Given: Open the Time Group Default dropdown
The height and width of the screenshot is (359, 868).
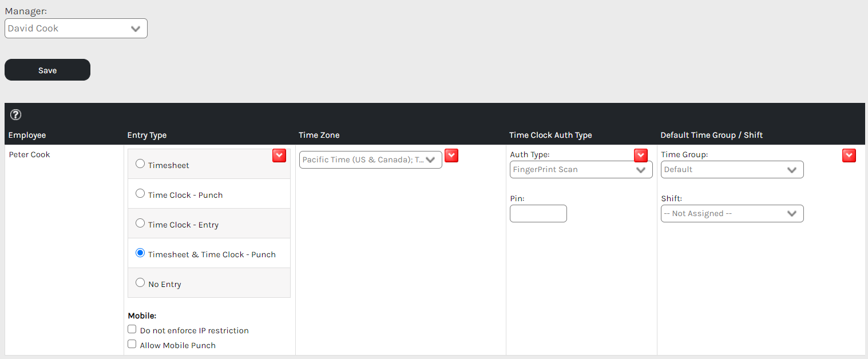Looking at the screenshot, I should coord(732,170).
